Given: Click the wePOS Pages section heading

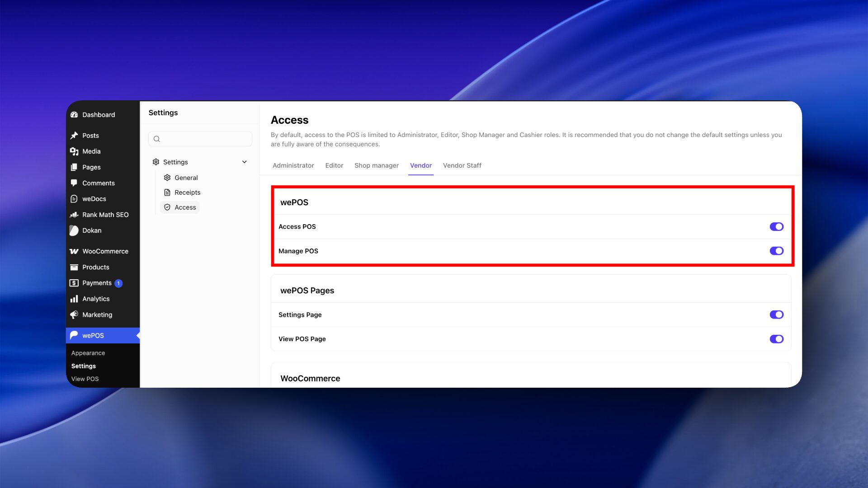Looking at the screenshot, I should [x=307, y=291].
